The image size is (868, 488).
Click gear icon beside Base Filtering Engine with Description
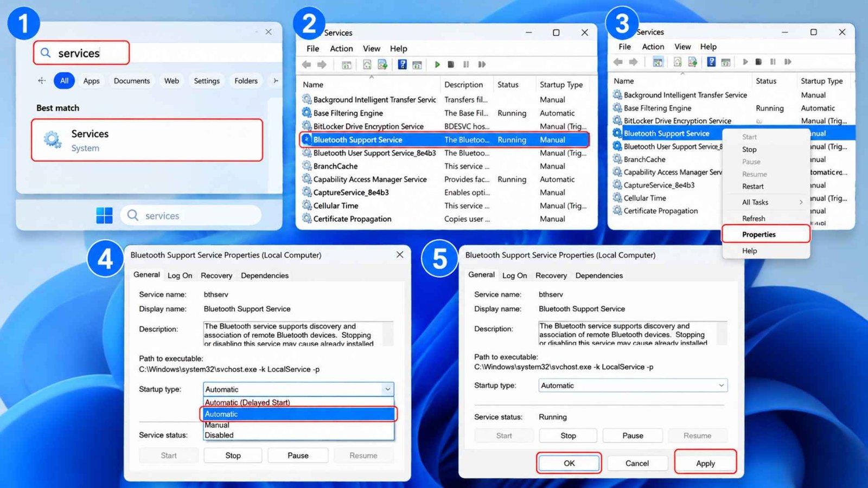pos(307,113)
